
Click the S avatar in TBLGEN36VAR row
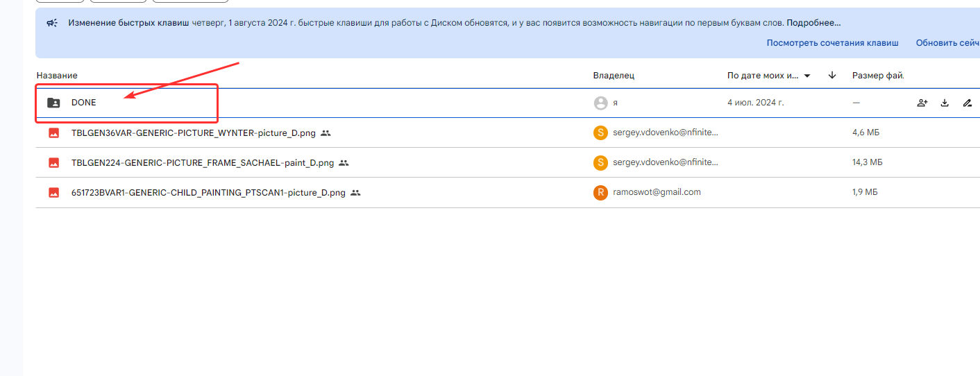coord(600,133)
